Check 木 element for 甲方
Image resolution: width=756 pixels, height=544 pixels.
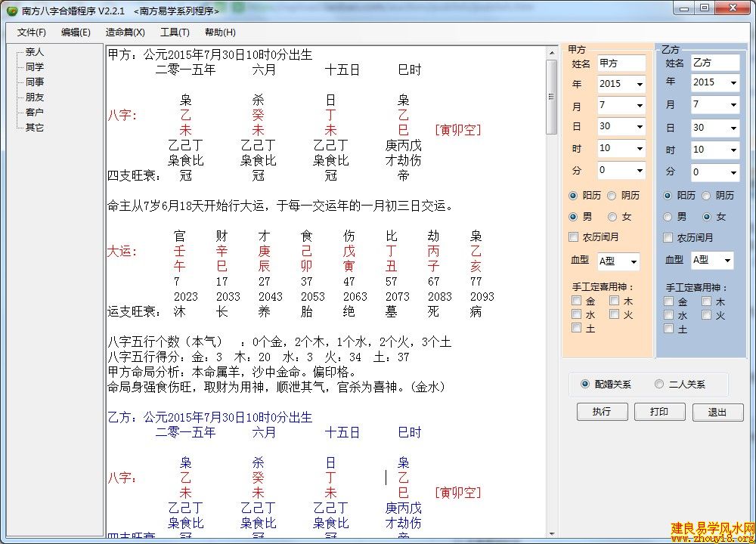tap(614, 301)
